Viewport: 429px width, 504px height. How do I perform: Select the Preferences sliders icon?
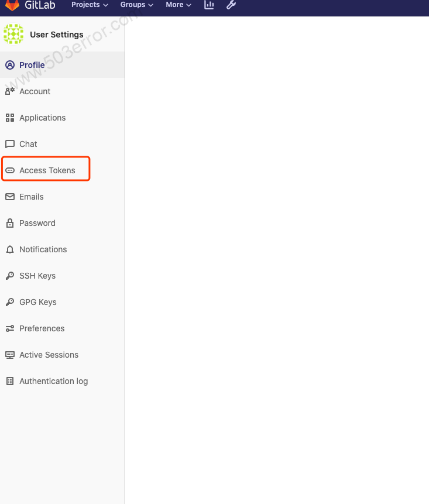coord(9,328)
